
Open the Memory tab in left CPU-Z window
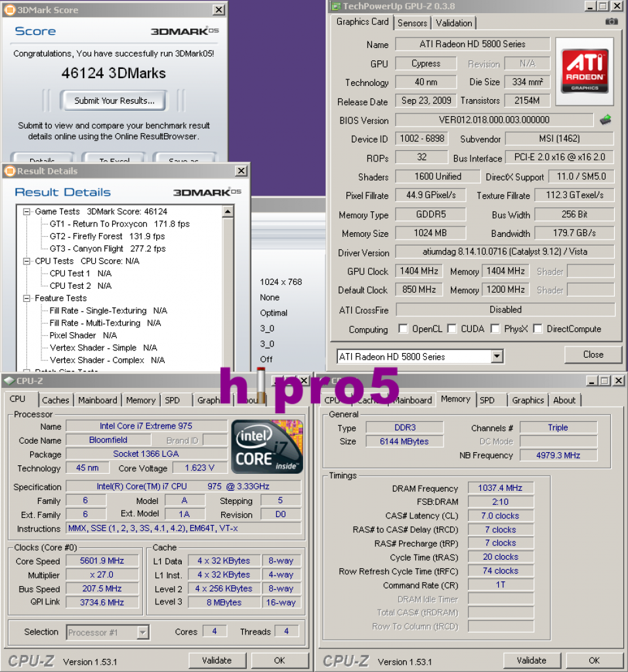pyautogui.click(x=140, y=400)
